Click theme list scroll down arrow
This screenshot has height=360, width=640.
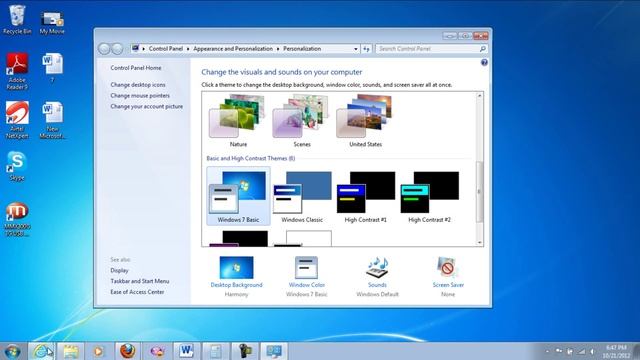pos(480,242)
